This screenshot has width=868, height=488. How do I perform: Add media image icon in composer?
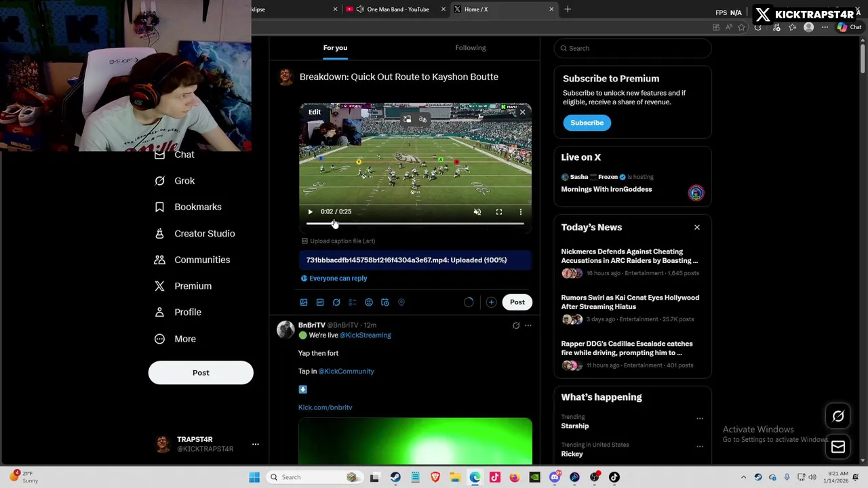coord(304,302)
